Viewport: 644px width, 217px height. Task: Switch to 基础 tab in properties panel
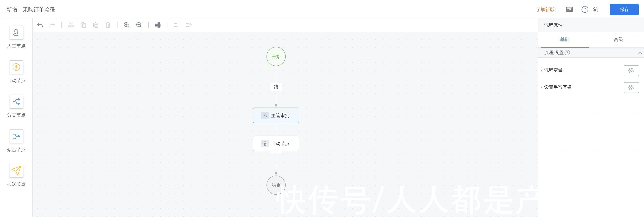coord(565,39)
